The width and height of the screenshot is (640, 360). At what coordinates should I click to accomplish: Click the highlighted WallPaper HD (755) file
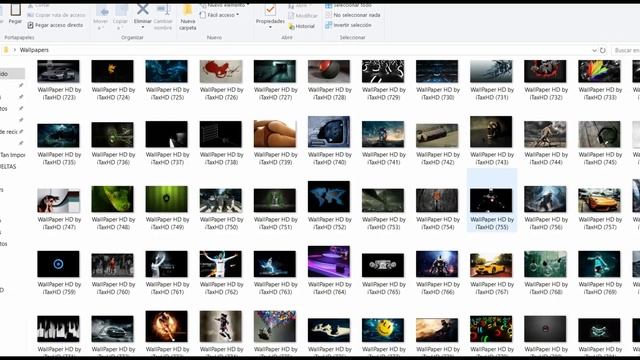pos(491,201)
